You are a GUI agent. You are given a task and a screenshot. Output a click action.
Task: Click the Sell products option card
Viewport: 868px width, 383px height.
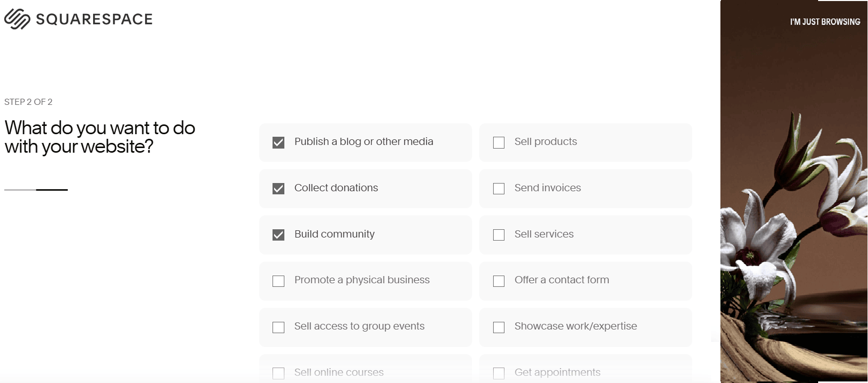coord(585,142)
